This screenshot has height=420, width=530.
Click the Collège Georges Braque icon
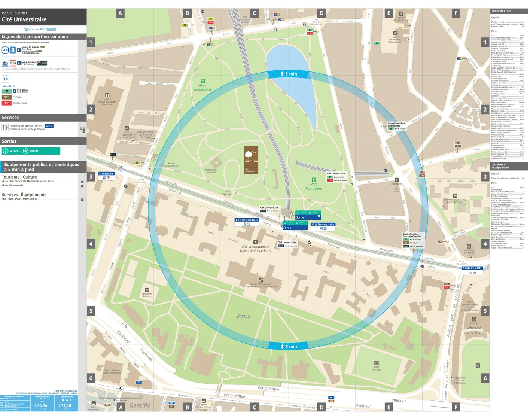[x=401, y=14]
